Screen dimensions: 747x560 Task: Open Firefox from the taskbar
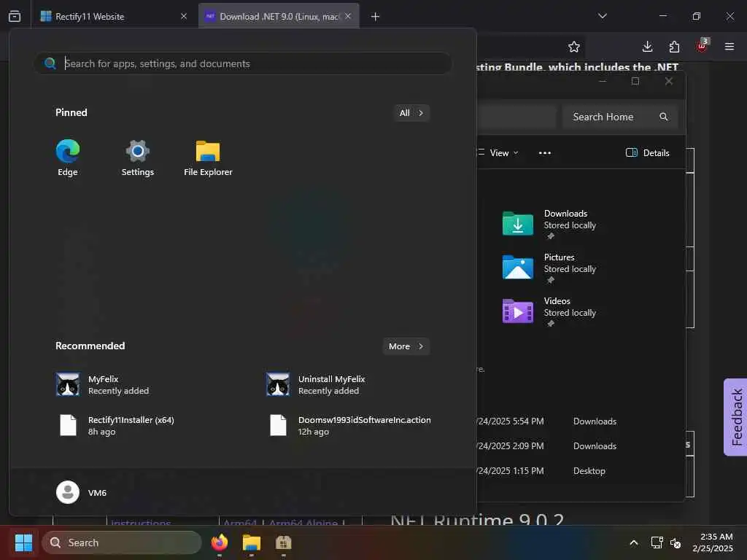point(220,542)
